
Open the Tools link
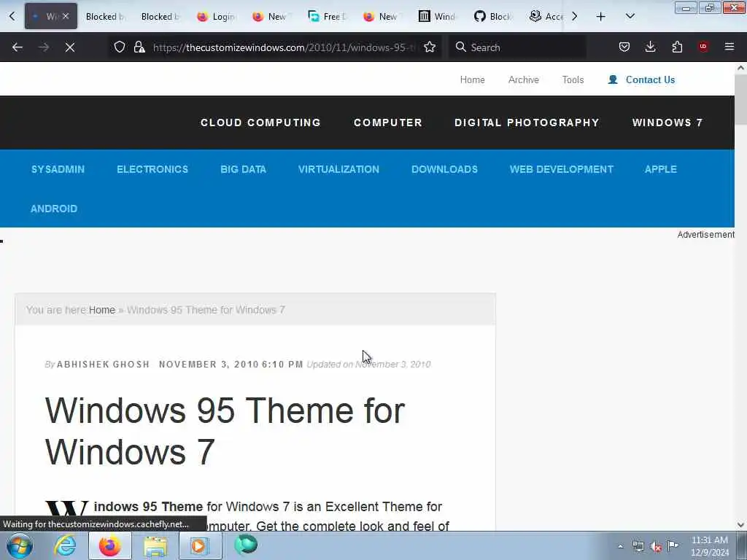coord(573,79)
